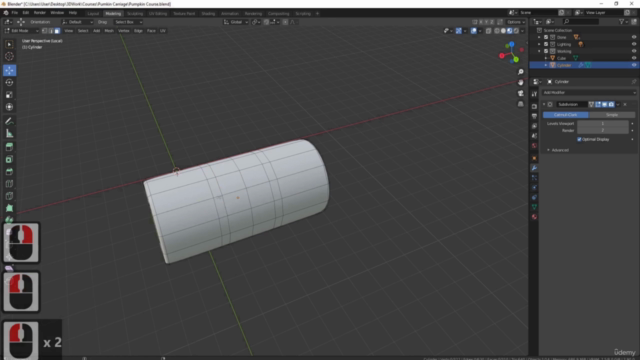Click the viewport zoom icon
640x360 pixels.
520,72
